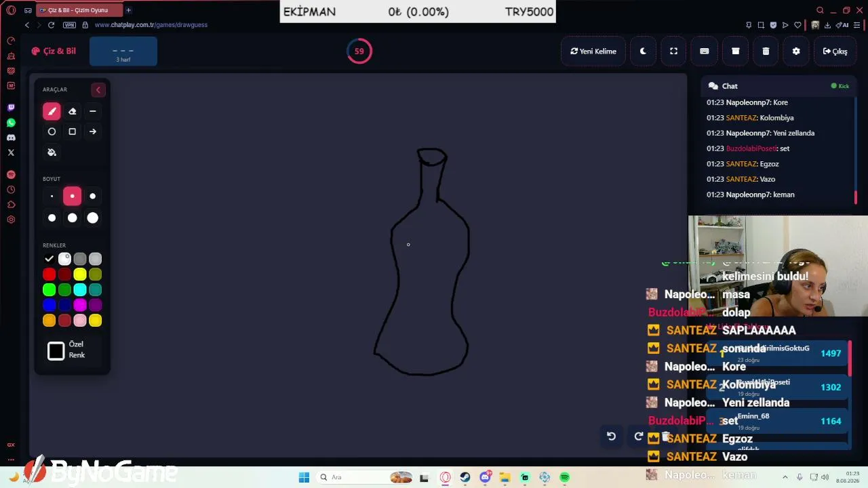Pick the orange color swatch
The image size is (868, 488).
[x=49, y=321]
